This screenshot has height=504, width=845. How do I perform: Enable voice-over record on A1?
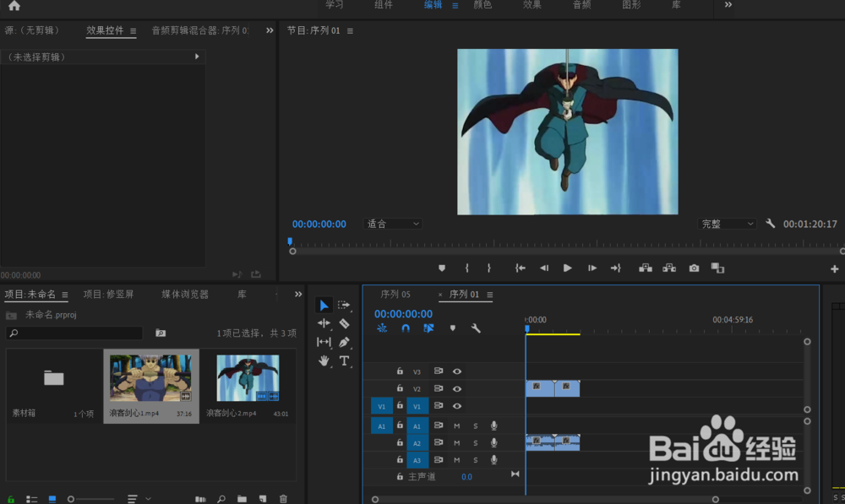[493, 426]
